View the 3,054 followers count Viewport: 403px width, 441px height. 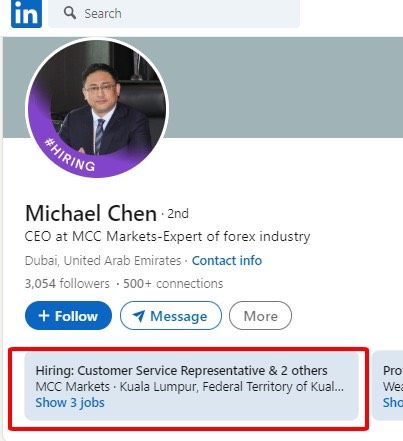tap(67, 284)
